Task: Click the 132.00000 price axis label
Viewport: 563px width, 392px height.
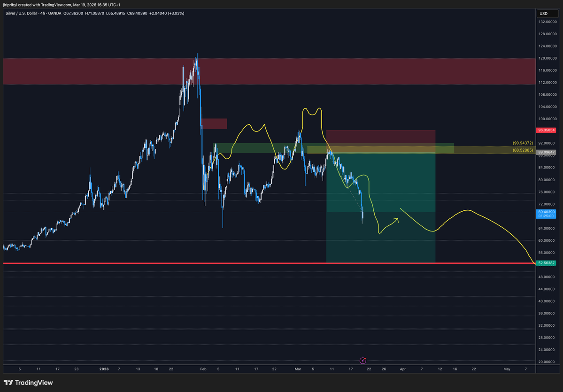Action: 547,22
